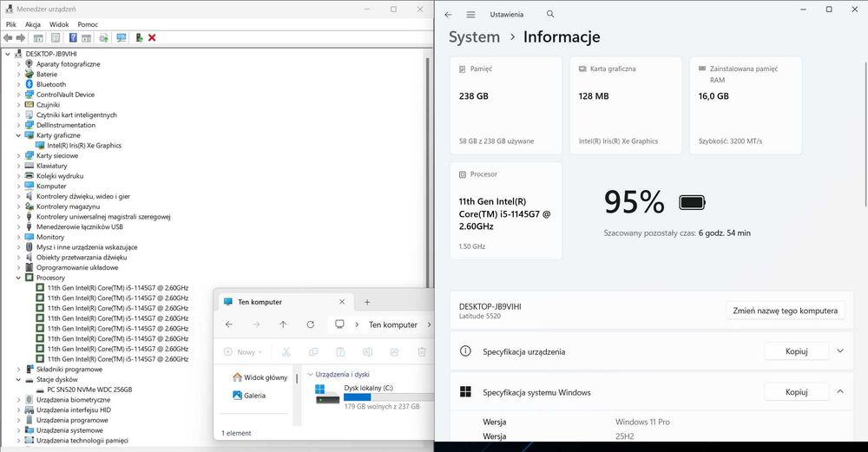The width and height of the screenshot is (868, 452).
Task: Copy the Specyfikacja urządzenia details with Kopiuj
Action: click(x=796, y=351)
